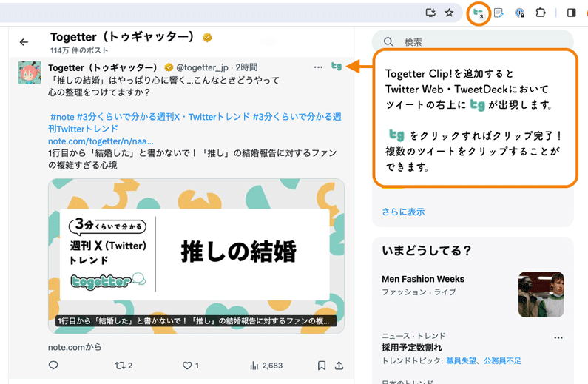588x384 pixels.
Task: Click the install app icon in address bar
Action: [x=430, y=13]
